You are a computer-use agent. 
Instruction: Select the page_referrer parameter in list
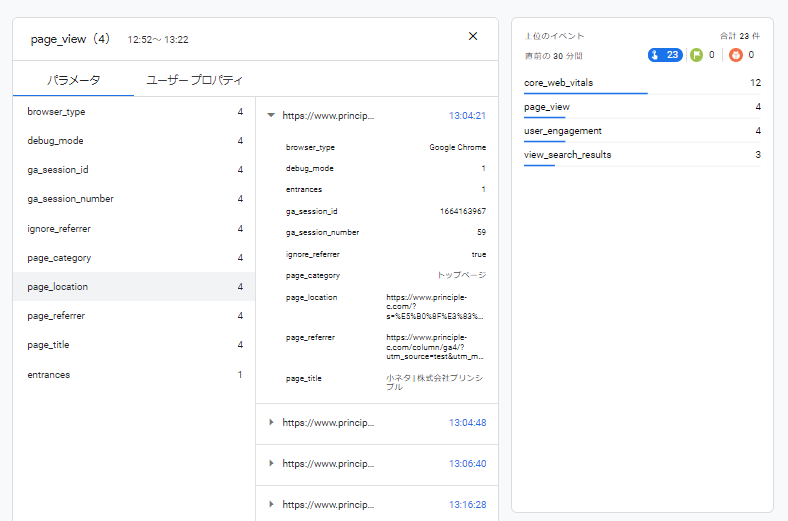(x=56, y=316)
